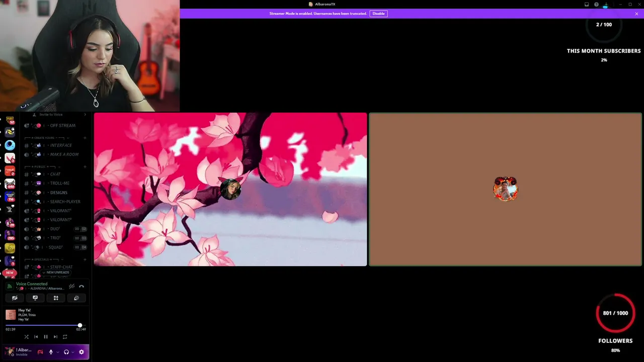Screen dimensions: 644x362
Task: Open the user avatar status menu
Action: 10,352
